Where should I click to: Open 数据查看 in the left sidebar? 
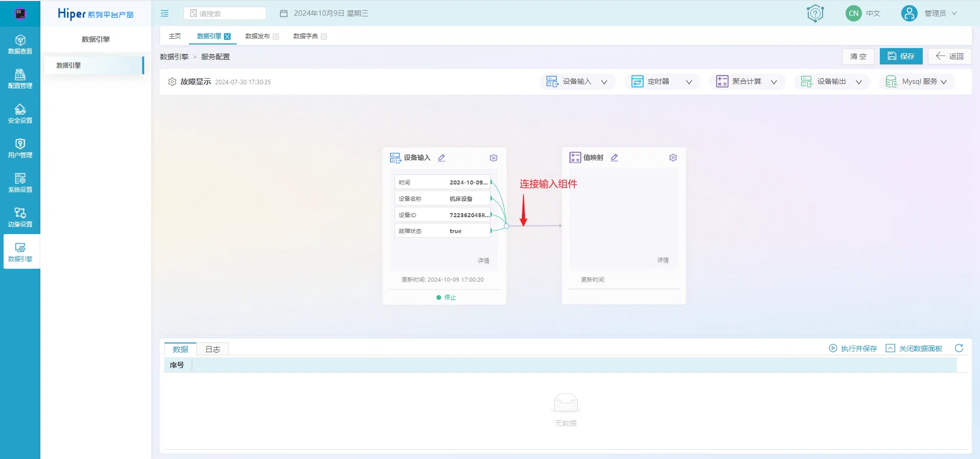click(20, 44)
